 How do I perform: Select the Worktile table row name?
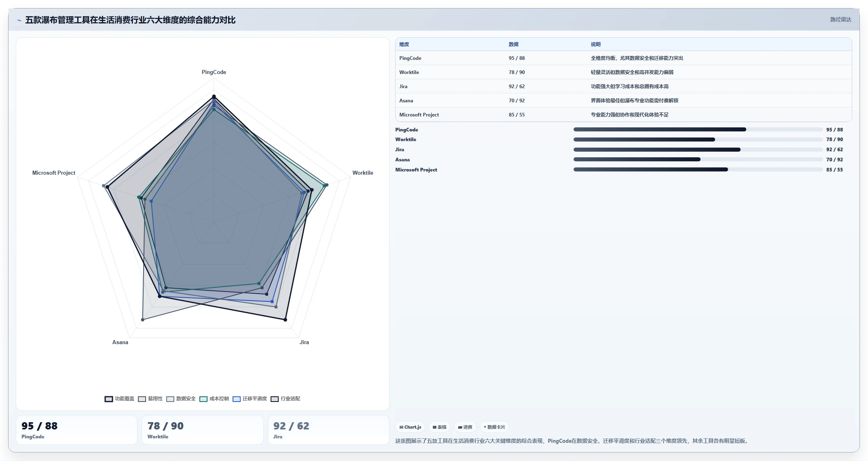409,72
